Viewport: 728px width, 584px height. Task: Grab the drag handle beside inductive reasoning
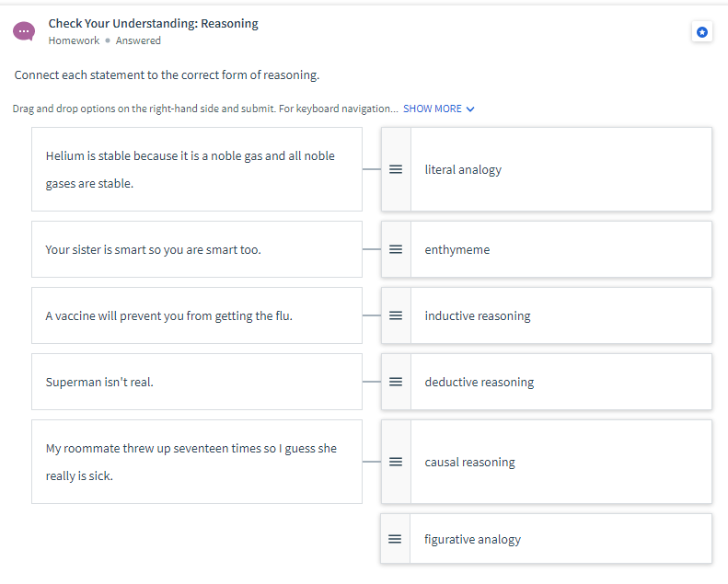pos(396,315)
